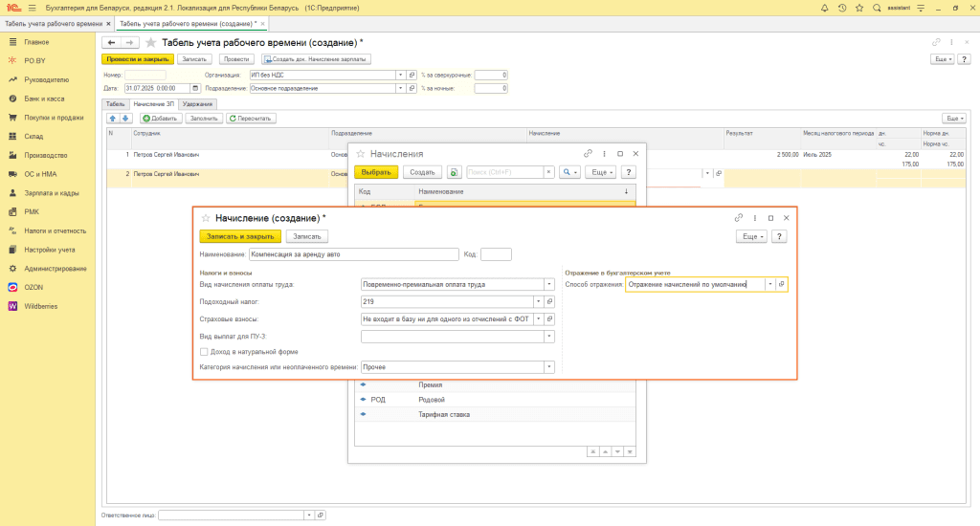Open Способ отражения value record
The height and width of the screenshot is (526, 980).
tap(781, 284)
